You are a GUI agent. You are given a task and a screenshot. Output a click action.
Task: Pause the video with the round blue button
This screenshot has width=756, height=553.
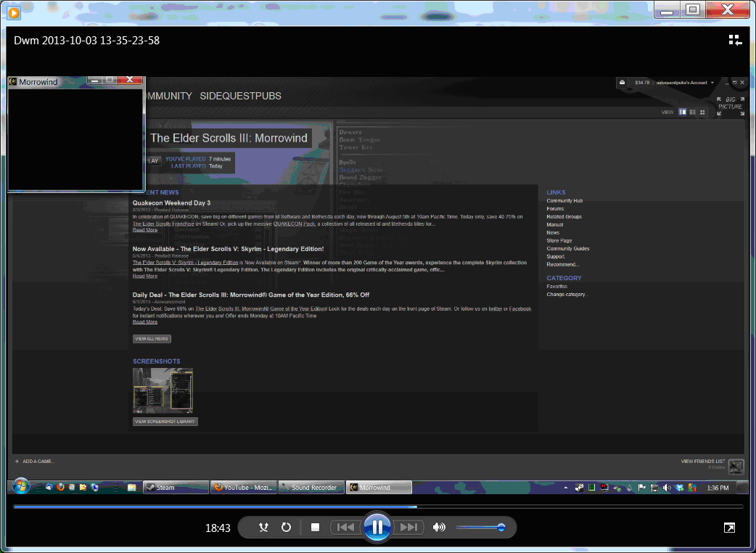click(377, 528)
